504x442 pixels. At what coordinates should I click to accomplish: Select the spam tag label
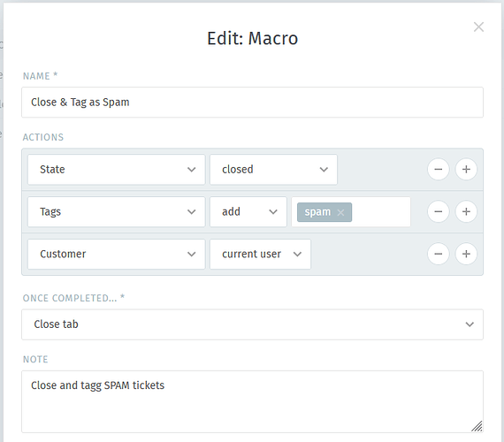tap(317, 212)
